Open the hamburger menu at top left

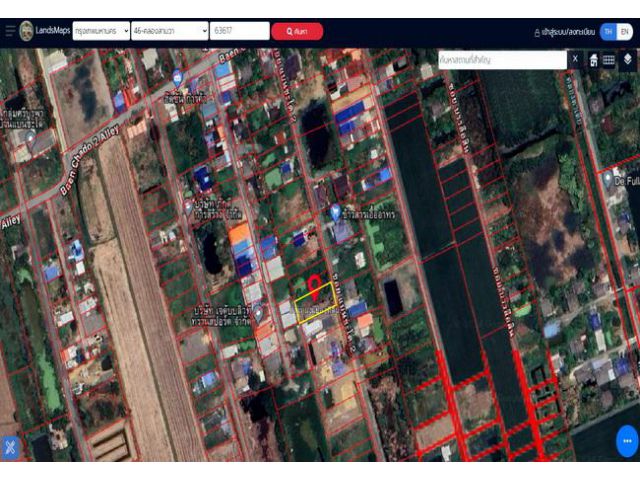pyautogui.click(x=10, y=31)
